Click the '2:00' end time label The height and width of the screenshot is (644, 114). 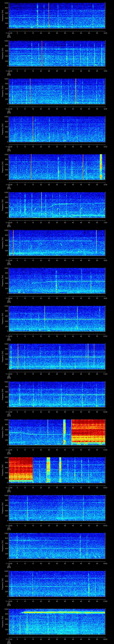(x=105, y=33)
